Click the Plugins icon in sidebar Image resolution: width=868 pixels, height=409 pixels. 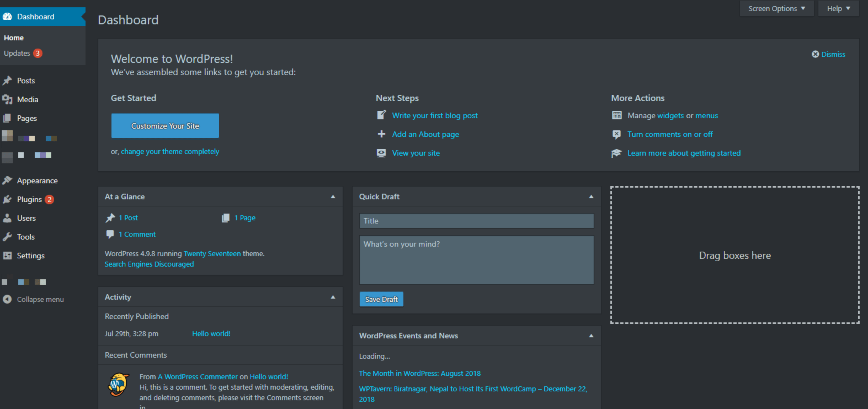(8, 199)
